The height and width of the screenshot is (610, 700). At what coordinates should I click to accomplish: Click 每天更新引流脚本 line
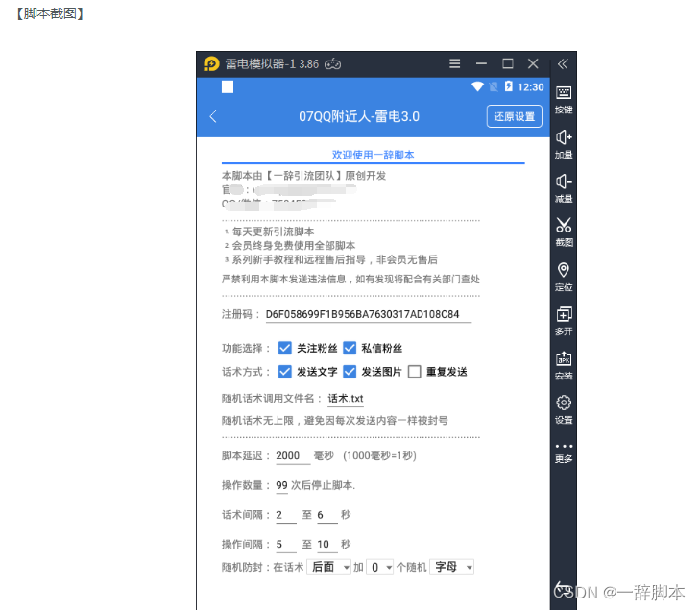(x=273, y=232)
